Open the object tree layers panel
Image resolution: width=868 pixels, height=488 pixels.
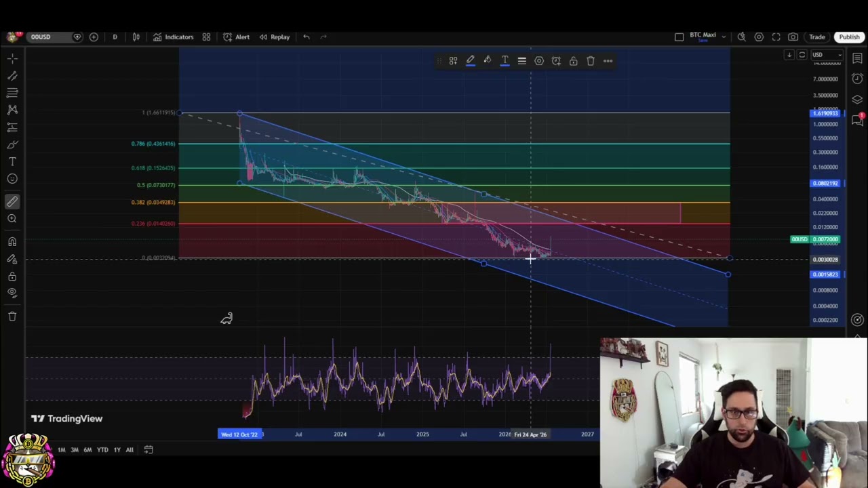coord(857,100)
